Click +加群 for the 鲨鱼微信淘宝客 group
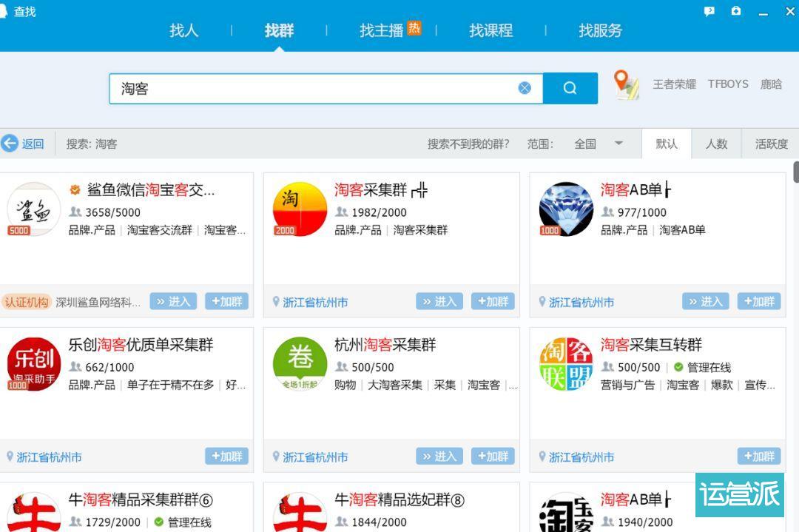Screen dimensions: 799x532 coord(227,301)
